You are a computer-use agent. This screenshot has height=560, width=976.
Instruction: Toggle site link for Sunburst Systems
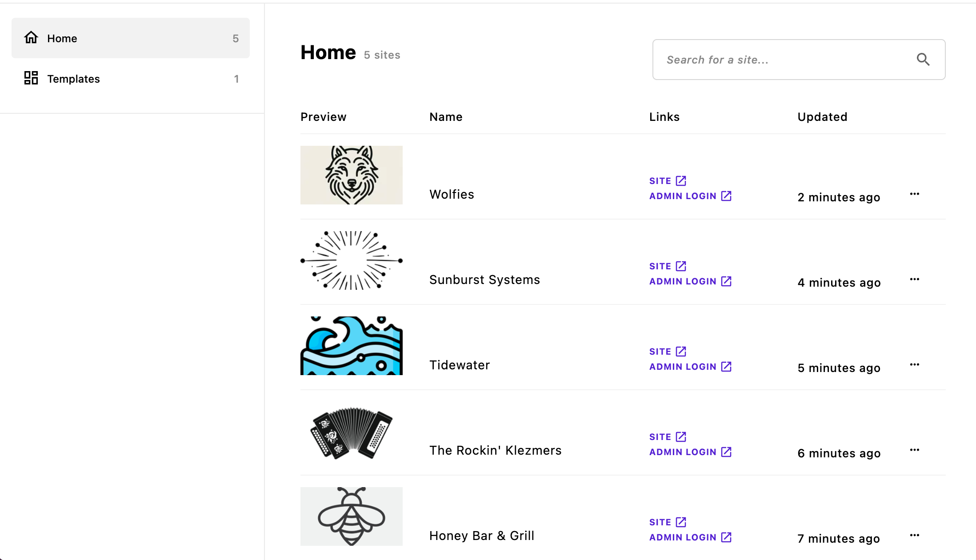coord(668,266)
